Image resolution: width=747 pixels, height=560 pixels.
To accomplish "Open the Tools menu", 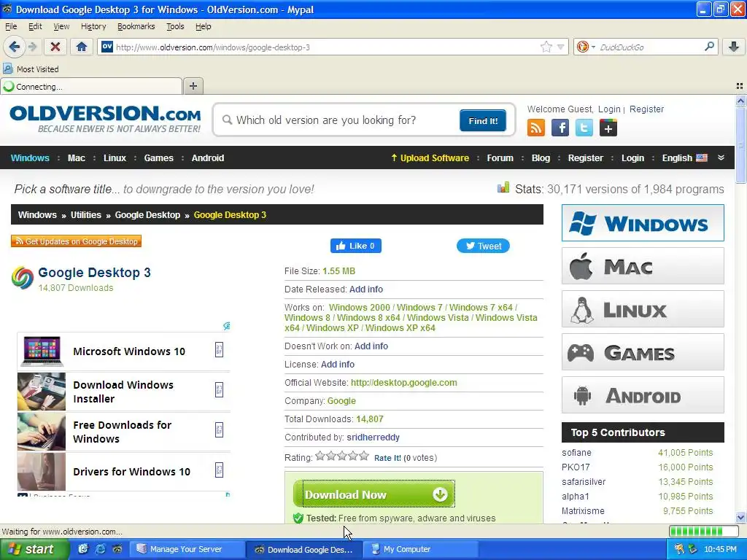I will (175, 26).
